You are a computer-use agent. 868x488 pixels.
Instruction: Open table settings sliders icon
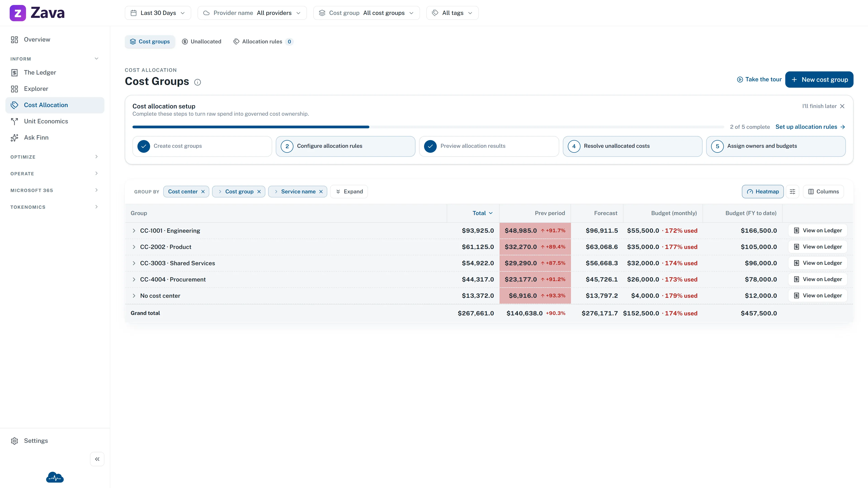(793, 192)
